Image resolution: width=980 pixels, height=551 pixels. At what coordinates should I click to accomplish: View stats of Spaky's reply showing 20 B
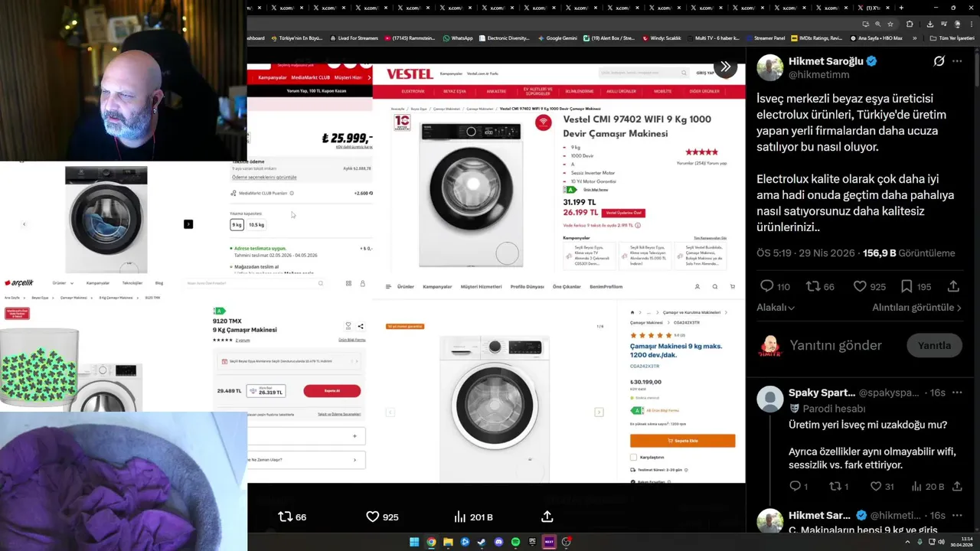(927, 486)
